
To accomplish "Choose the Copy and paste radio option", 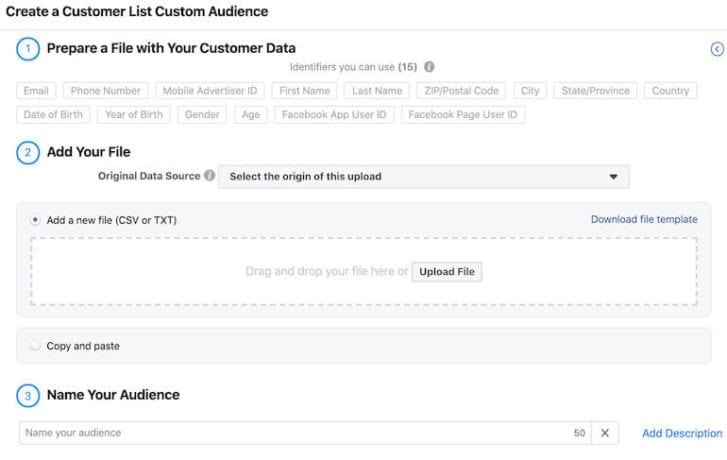I will 36,346.
